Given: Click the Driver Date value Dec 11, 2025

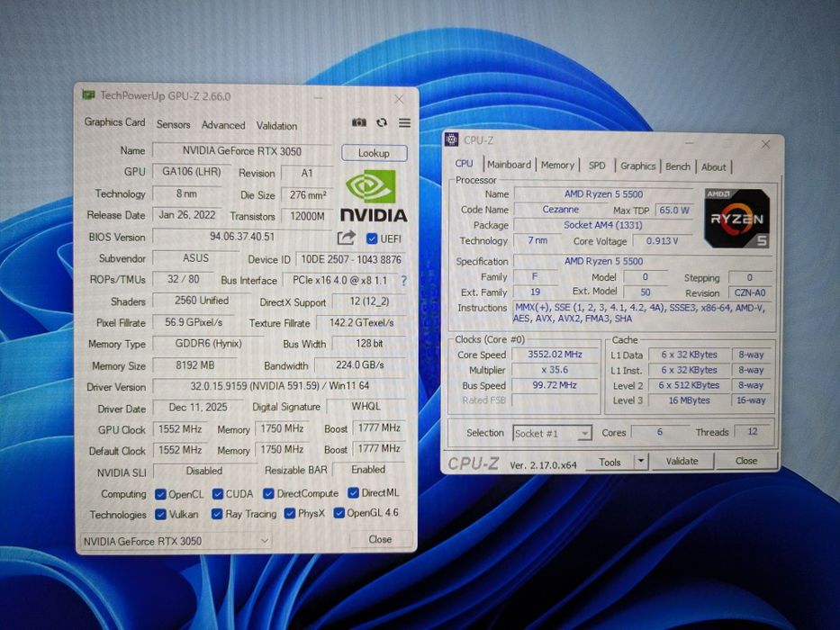Looking at the screenshot, I should [x=198, y=407].
